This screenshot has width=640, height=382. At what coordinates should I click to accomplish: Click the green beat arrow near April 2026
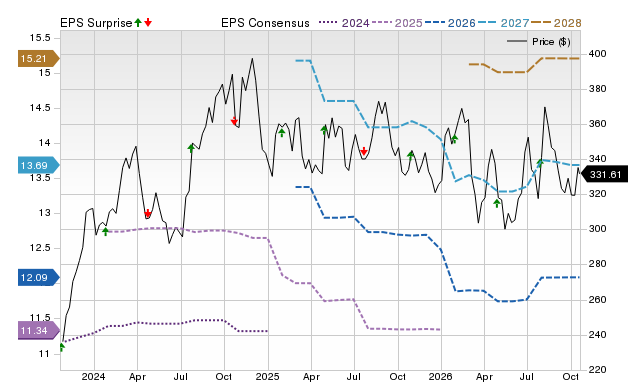pos(497,203)
